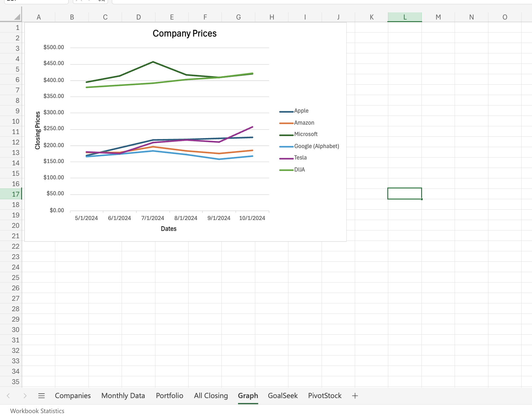
Task: Add a new worksheet with the plus icon
Action: (355, 396)
